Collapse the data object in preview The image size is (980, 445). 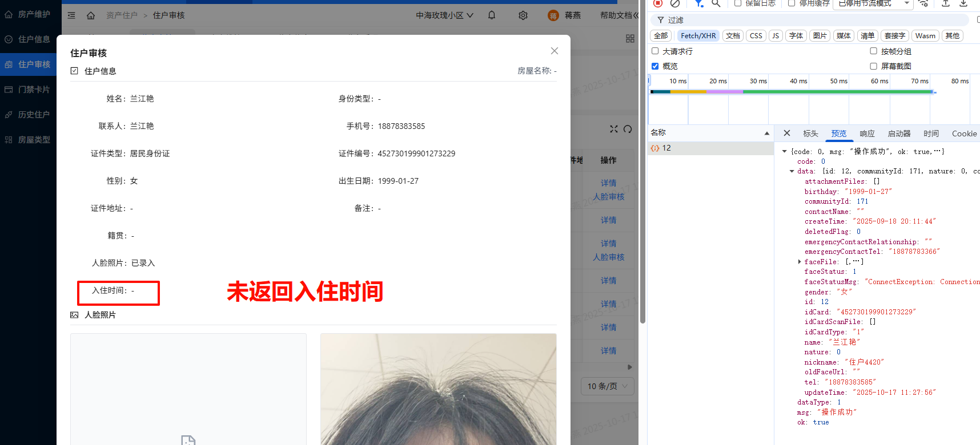792,171
